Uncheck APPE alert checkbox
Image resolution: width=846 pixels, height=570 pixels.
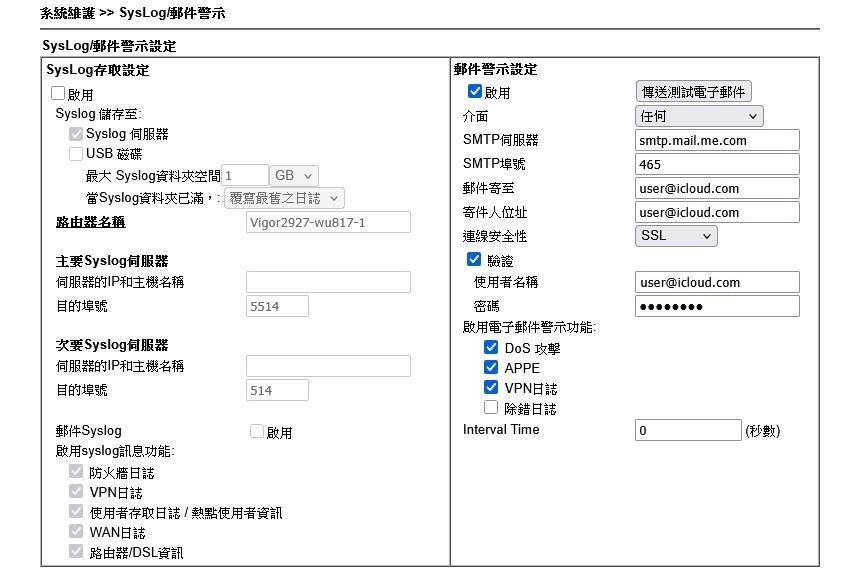point(491,367)
